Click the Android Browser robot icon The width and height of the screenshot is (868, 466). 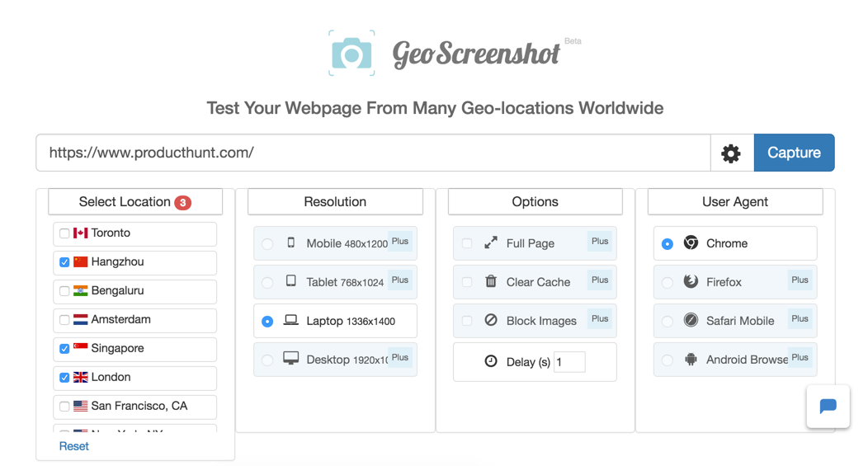tap(691, 359)
